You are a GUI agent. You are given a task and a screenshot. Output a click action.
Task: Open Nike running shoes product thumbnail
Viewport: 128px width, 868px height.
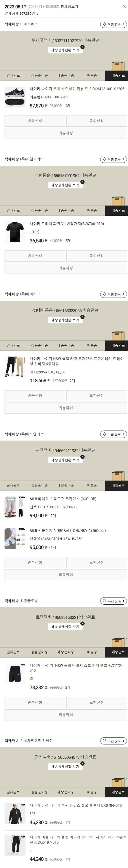tap(15, 97)
